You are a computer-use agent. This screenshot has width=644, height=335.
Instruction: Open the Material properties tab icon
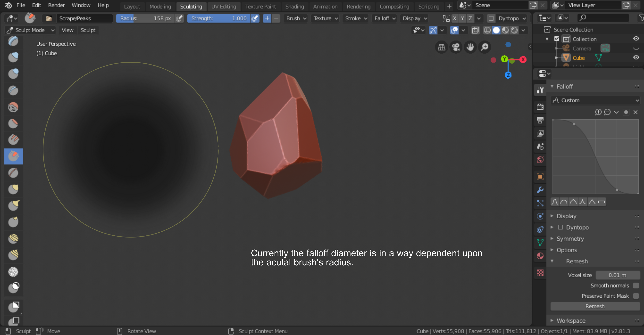pyautogui.click(x=540, y=256)
